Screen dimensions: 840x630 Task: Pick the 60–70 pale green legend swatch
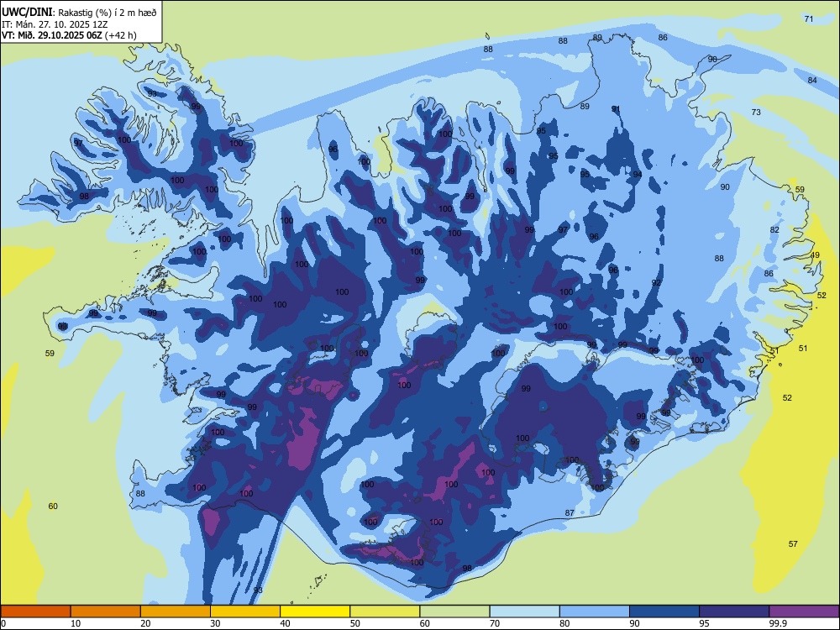tap(454, 612)
